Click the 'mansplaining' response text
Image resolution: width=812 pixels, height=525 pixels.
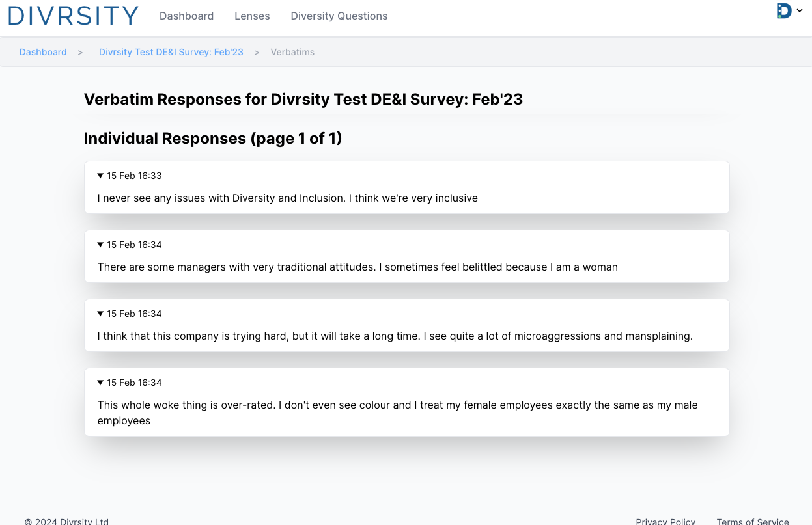(x=394, y=336)
